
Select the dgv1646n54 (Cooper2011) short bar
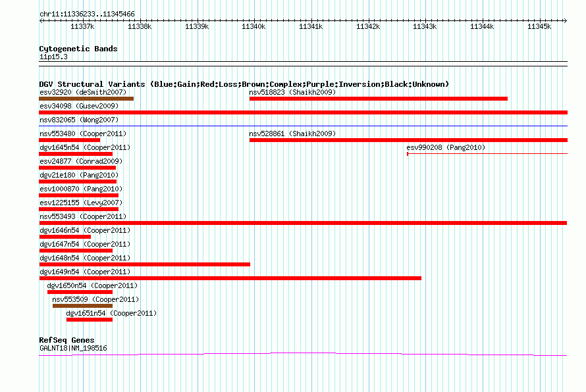click(x=65, y=237)
